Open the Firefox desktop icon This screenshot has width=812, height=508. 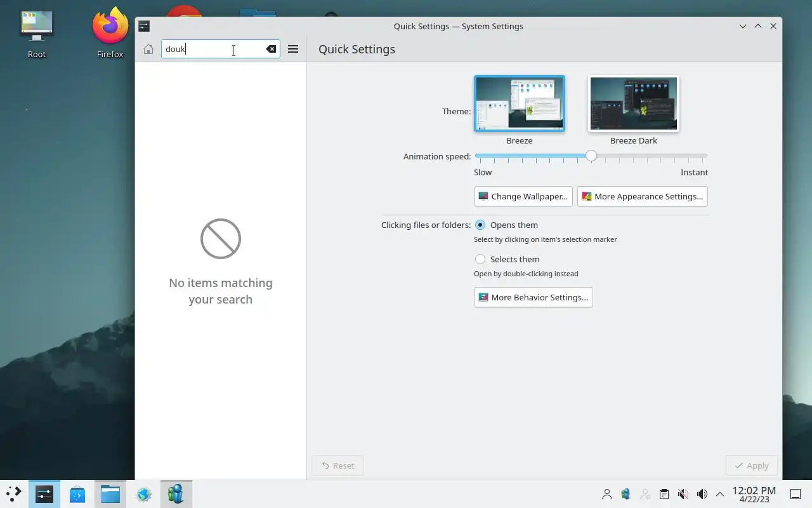pyautogui.click(x=110, y=33)
